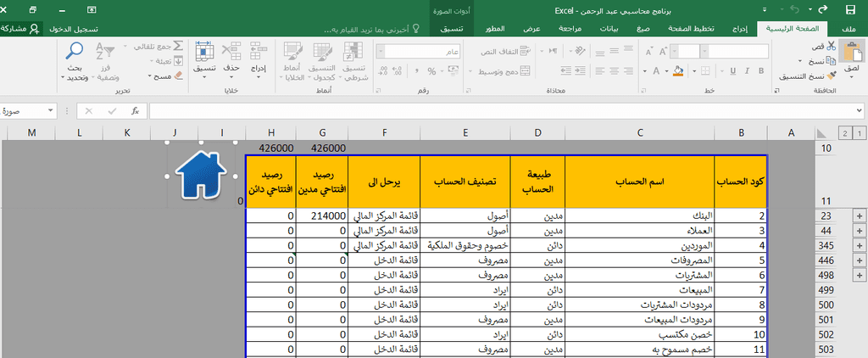868x358 pixels.
Task: Click the insert function fx icon
Action: tap(135, 111)
